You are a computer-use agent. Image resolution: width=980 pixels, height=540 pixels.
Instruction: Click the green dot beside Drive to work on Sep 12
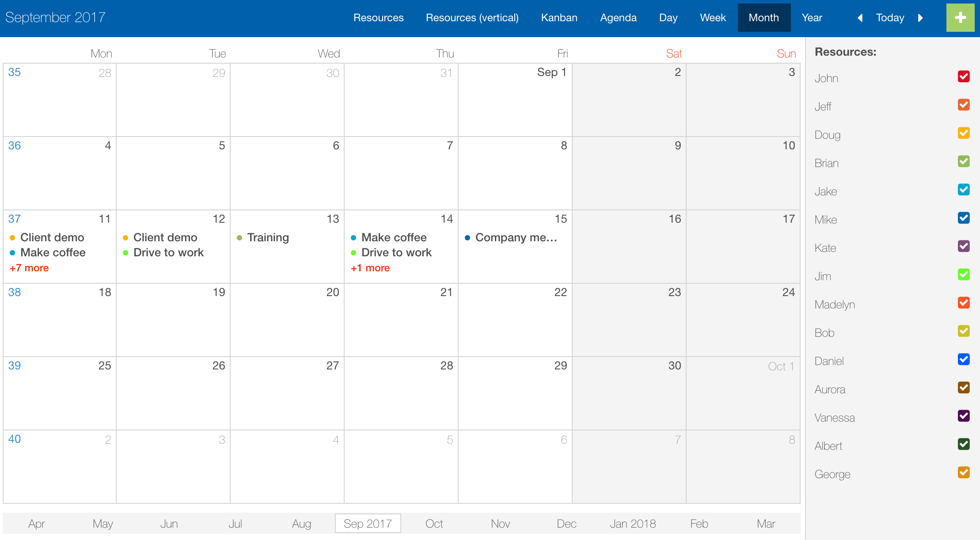(125, 253)
